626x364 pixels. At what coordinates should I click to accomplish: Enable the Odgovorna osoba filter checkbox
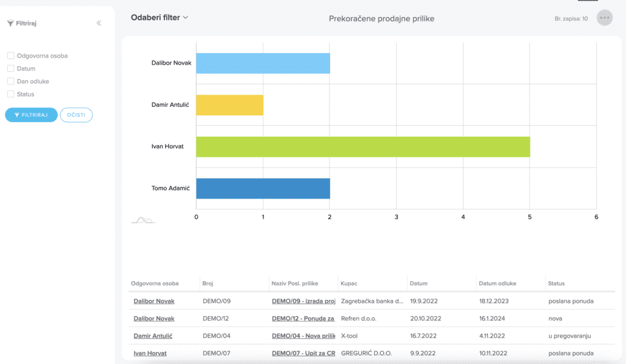coord(11,56)
